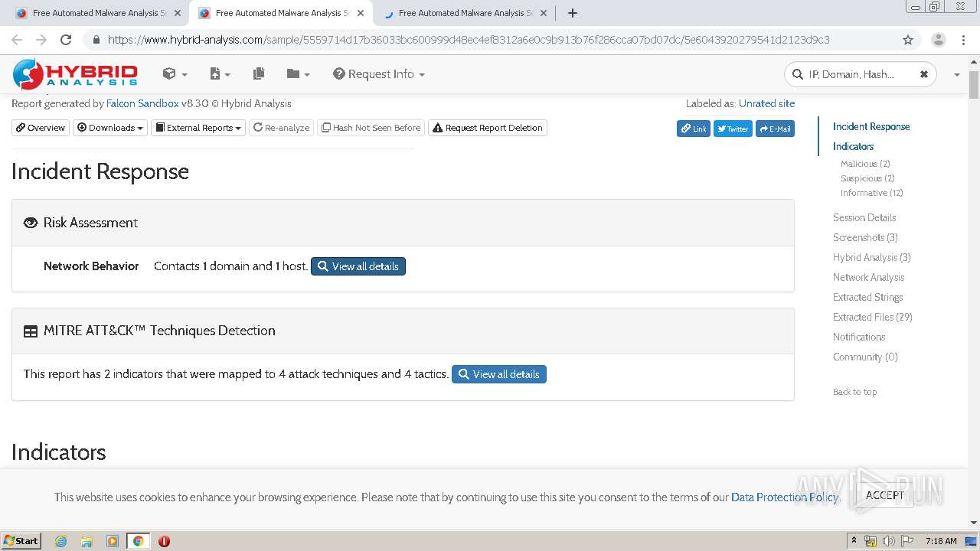Screen dimensions: 980x551
Task: Select Informative (12) in sidebar
Action: [x=872, y=193]
